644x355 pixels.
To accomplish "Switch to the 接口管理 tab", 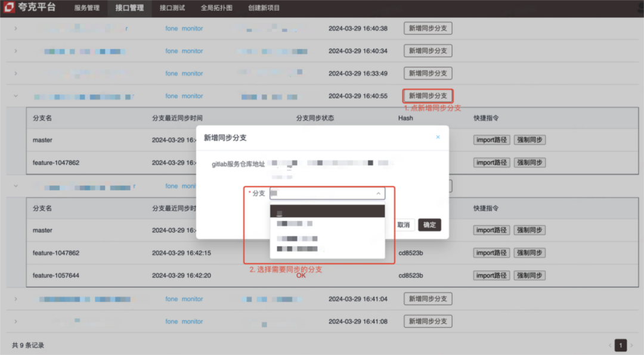I will point(129,8).
